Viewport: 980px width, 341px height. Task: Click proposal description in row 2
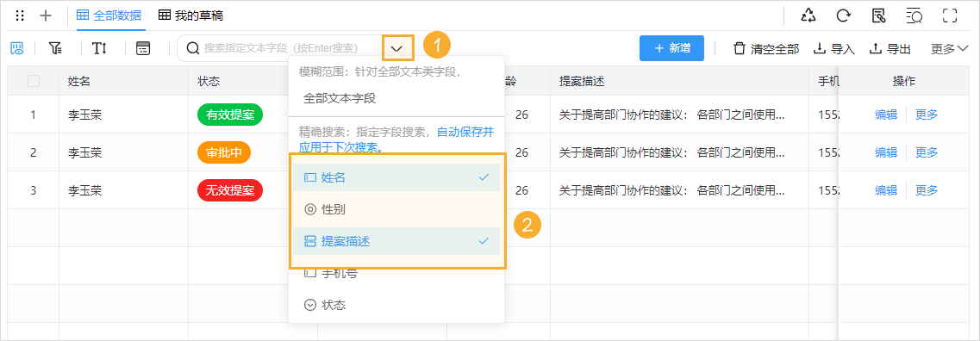coord(671,153)
